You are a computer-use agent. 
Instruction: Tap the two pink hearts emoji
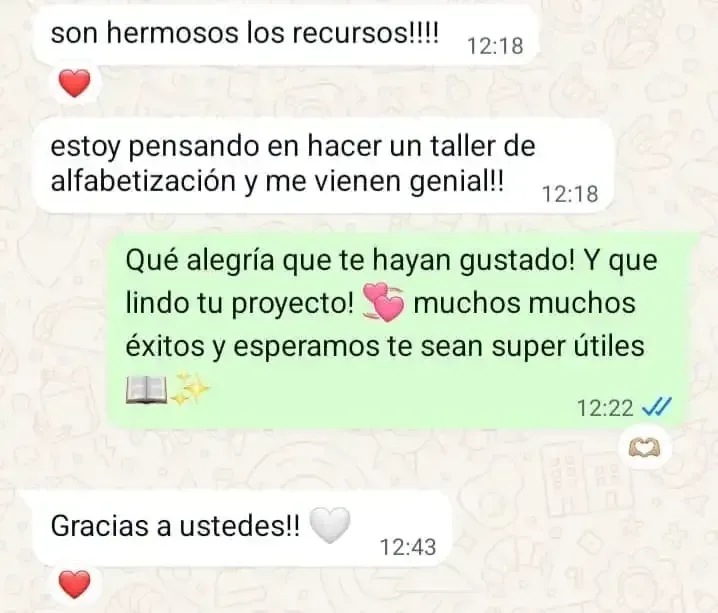tap(384, 303)
